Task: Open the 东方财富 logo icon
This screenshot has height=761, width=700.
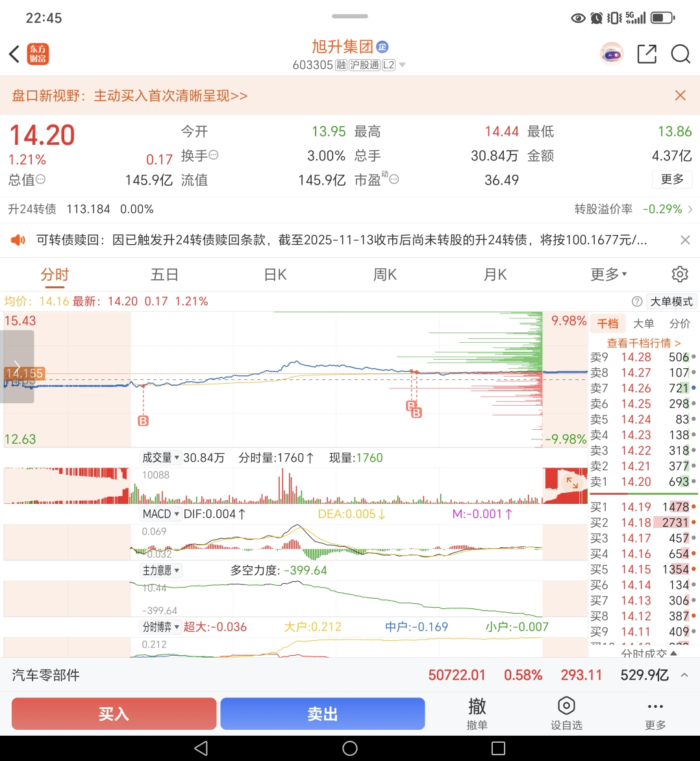Action: click(x=38, y=54)
